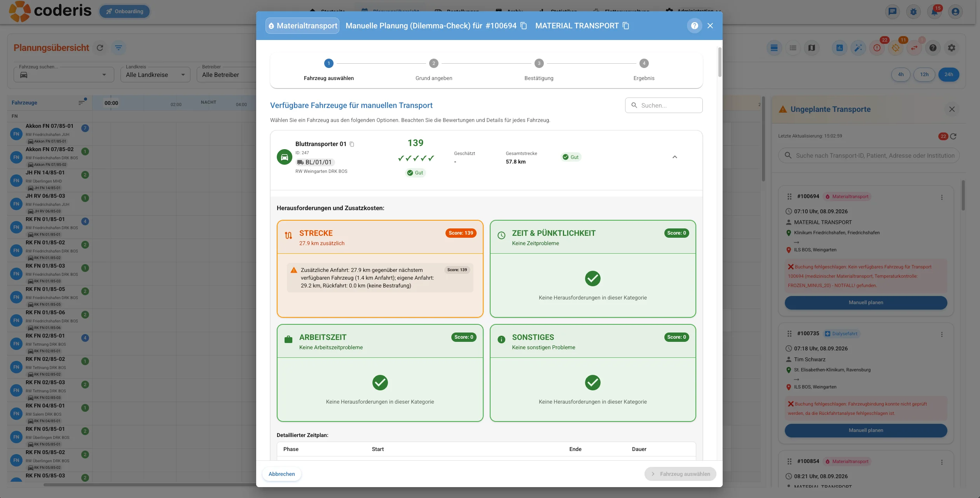Sort vehicles via Fahrzeuge sort icon
The width and height of the screenshot is (980, 498).
click(x=82, y=103)
